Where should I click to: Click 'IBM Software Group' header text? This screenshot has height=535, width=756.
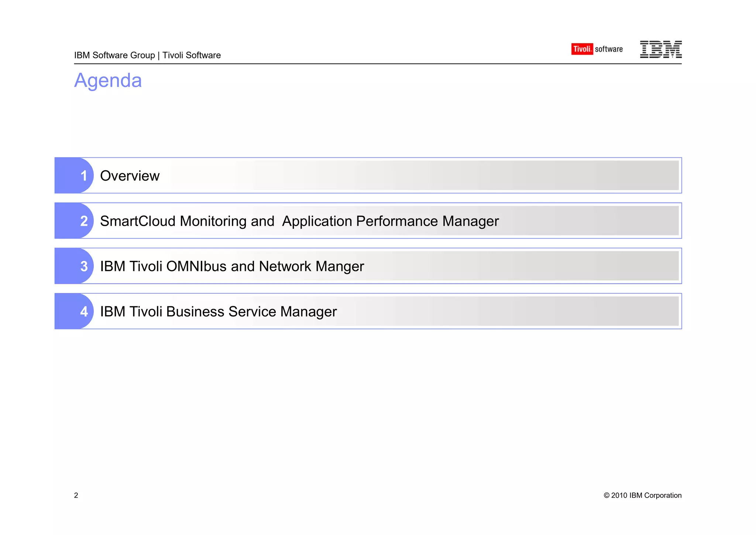pyautogui.click(x=114, y=55)
